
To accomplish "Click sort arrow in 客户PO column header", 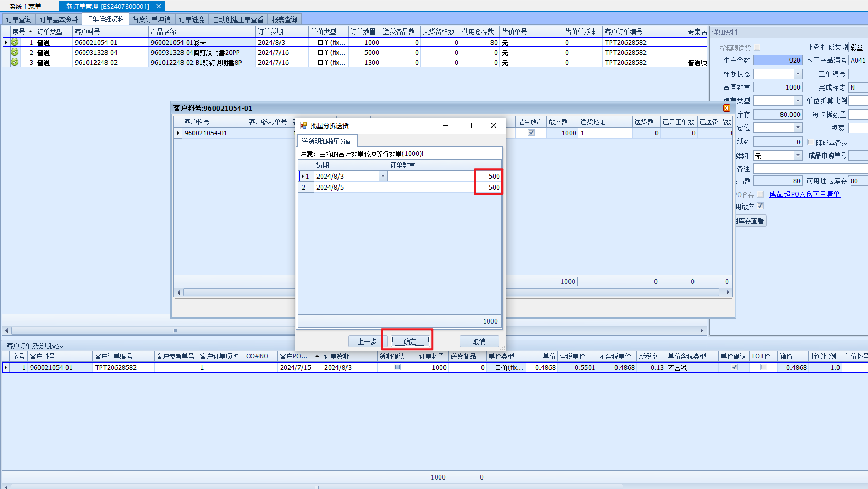I will [317, 356].
